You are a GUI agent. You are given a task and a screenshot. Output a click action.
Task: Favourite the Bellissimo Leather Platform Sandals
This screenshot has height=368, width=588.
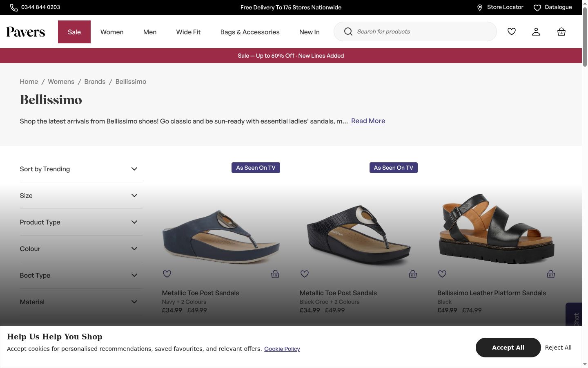(442, 274)
